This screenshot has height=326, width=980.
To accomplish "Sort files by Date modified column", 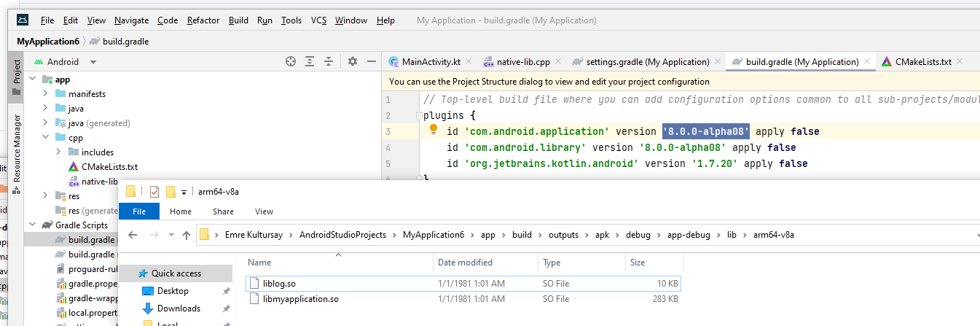I will coord(465,263).
